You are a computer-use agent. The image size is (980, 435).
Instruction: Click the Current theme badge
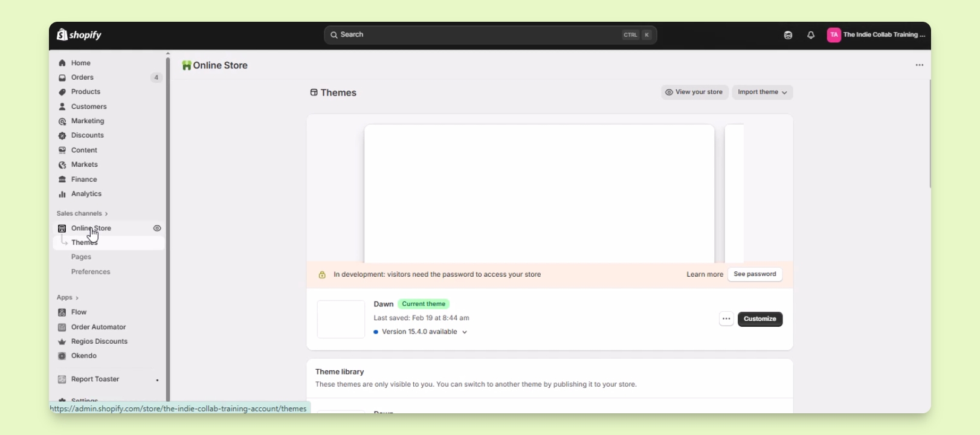(x=424, y=304)
